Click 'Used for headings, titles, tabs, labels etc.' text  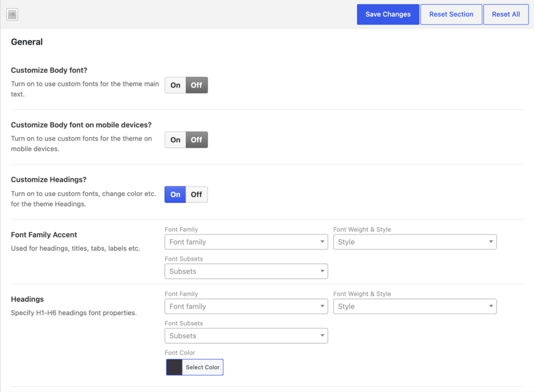(75, 249)
